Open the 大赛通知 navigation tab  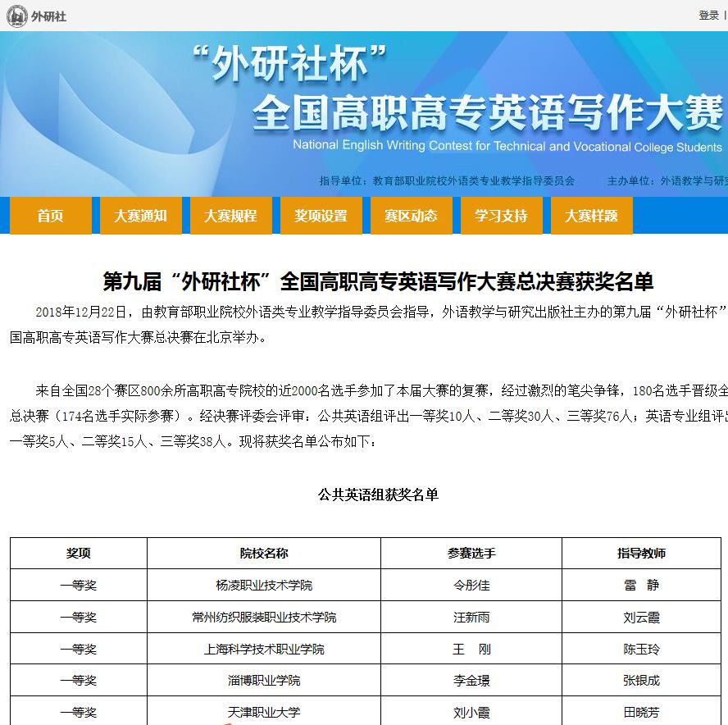coord(140,216)
